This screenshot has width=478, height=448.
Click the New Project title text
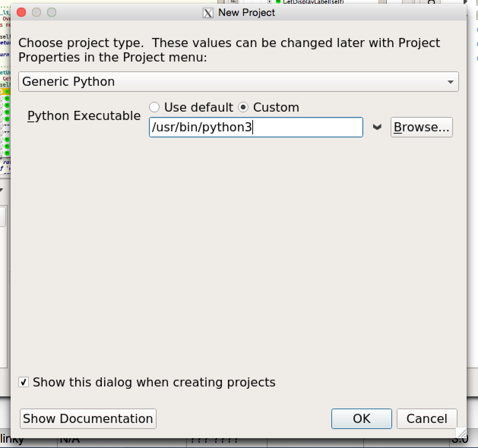tap(246, 13)
